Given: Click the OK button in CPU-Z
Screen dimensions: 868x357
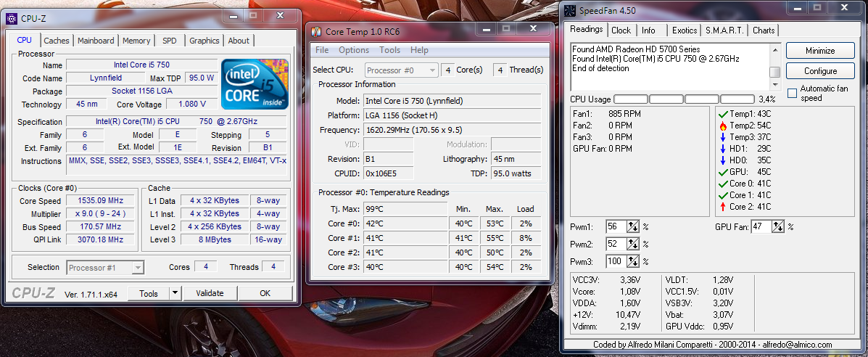Looking at the screenshot, I should tap(265, 294).
